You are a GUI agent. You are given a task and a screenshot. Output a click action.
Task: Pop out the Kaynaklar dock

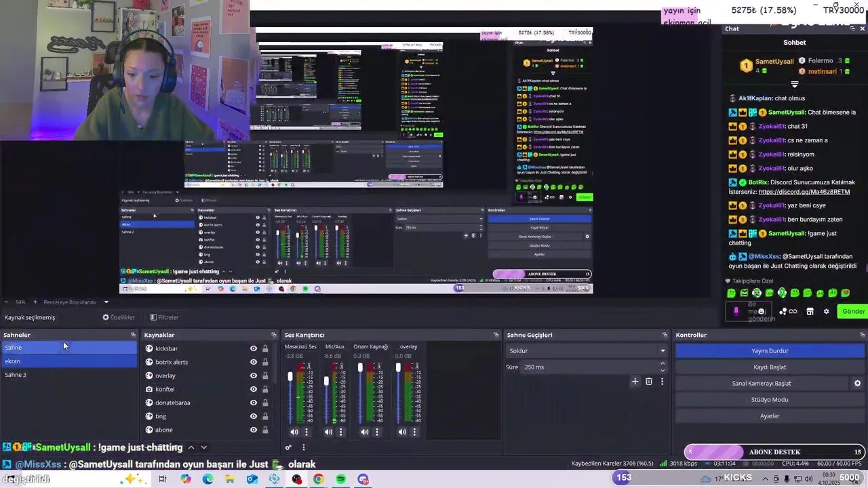click(x=274, y=335)
